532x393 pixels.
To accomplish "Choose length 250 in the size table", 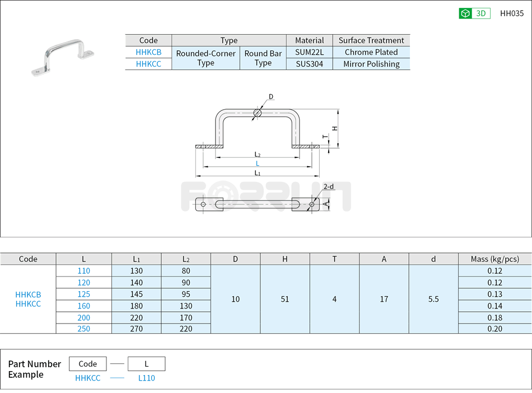I will click(x=83, y=329).
